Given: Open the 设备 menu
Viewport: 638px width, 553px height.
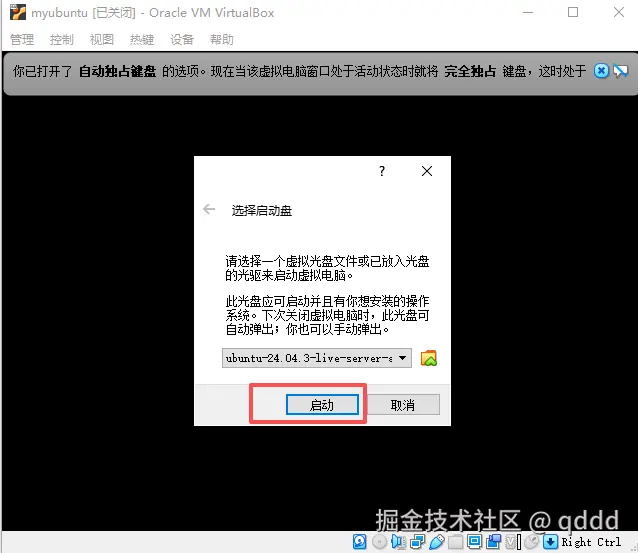Looking at the screenshot, I should tap(182, 39).
